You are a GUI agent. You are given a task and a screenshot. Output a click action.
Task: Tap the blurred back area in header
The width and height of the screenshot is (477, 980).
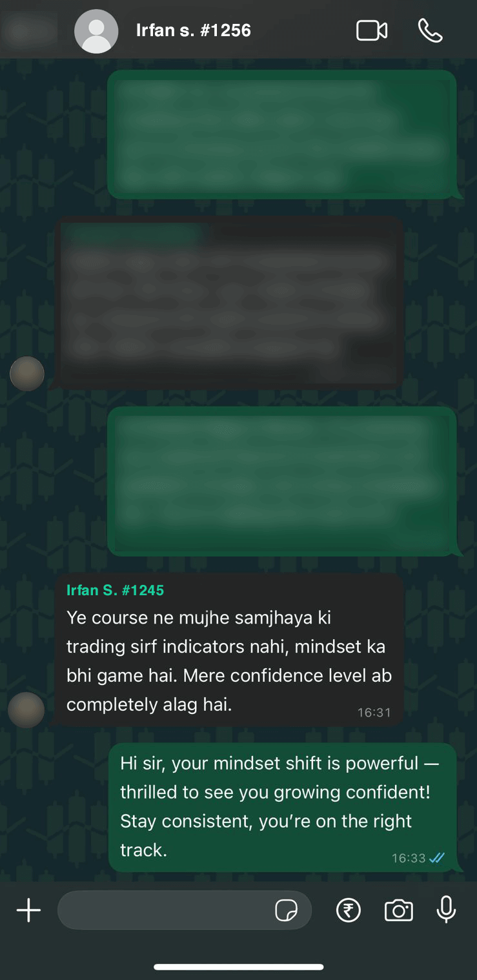29,29
